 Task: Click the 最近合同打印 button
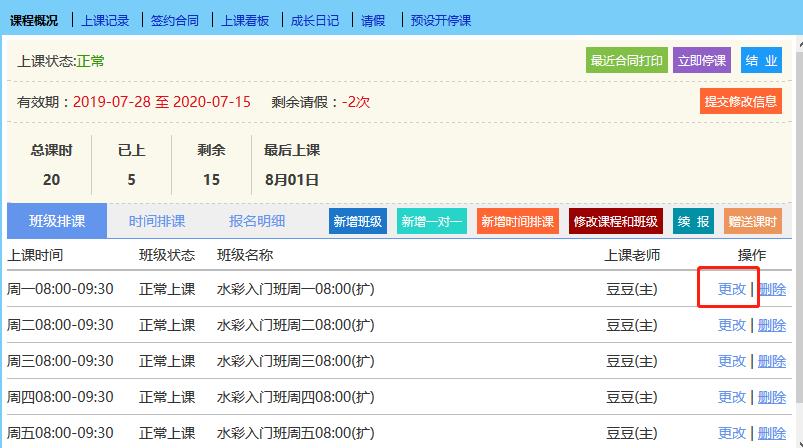(x=626, y=60)
